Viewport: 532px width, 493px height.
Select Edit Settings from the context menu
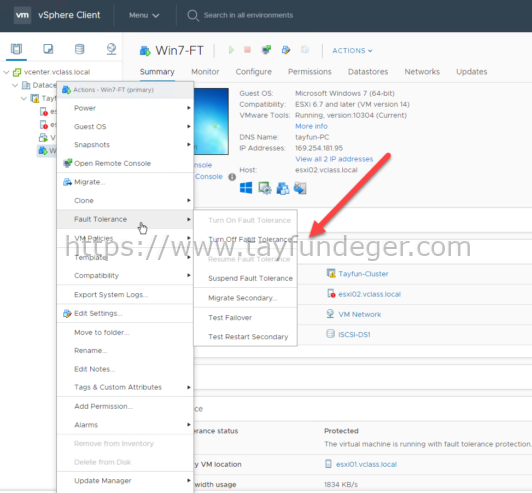[x=125, y=313]
